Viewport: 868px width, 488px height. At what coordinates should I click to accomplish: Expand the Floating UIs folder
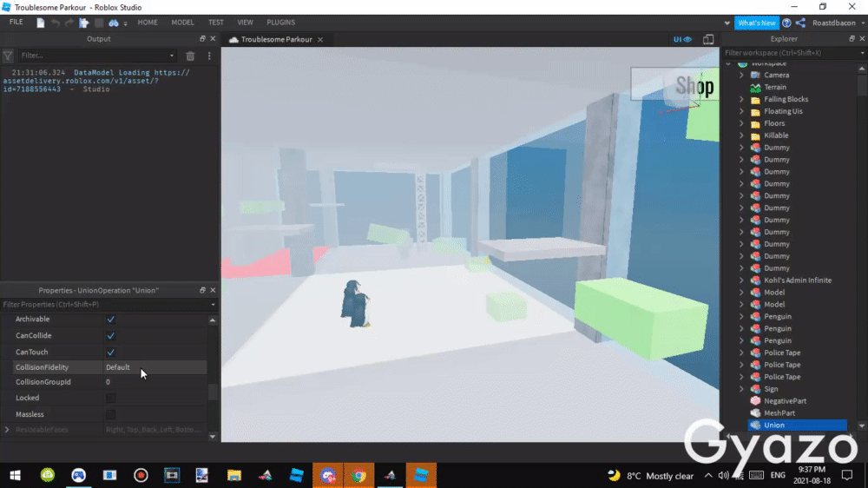742,111
